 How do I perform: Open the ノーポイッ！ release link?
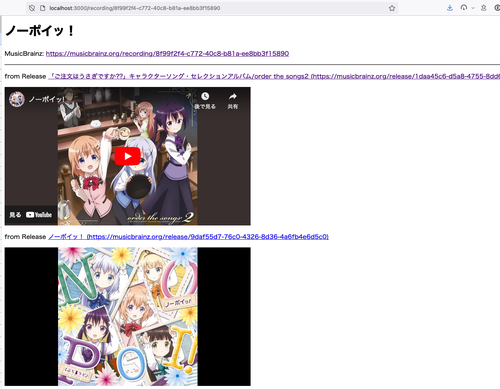pos(188,237)
